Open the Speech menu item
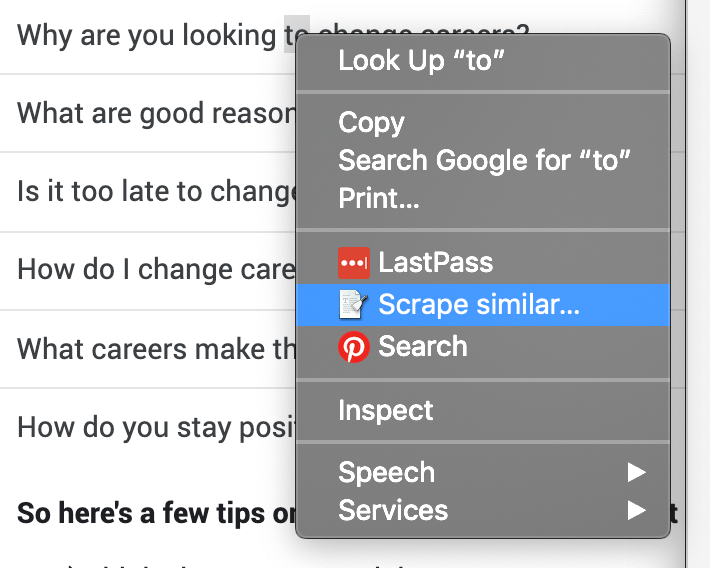The height and width of the screenshot is (568, 710). pos(483,472)
